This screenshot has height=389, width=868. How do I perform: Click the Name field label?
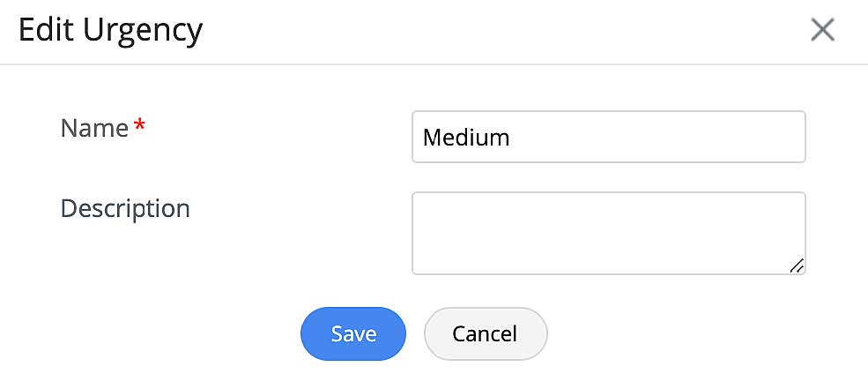pos(94,129)
